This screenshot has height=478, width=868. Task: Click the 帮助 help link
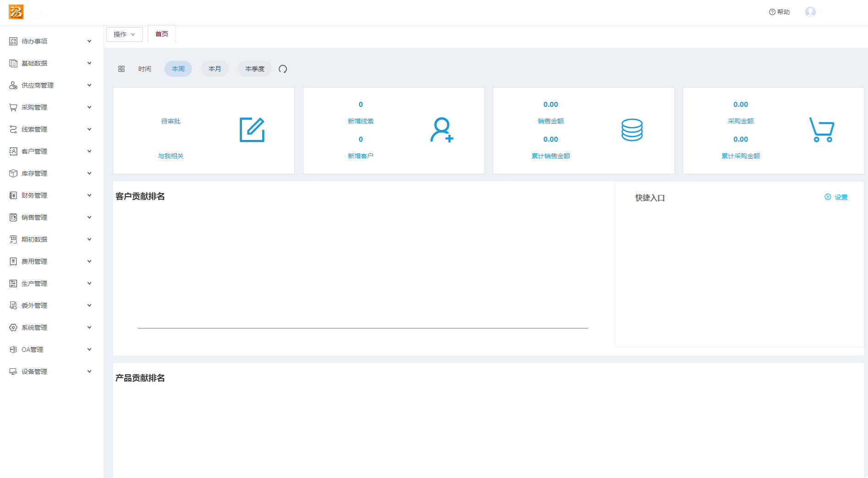point(780,12)
